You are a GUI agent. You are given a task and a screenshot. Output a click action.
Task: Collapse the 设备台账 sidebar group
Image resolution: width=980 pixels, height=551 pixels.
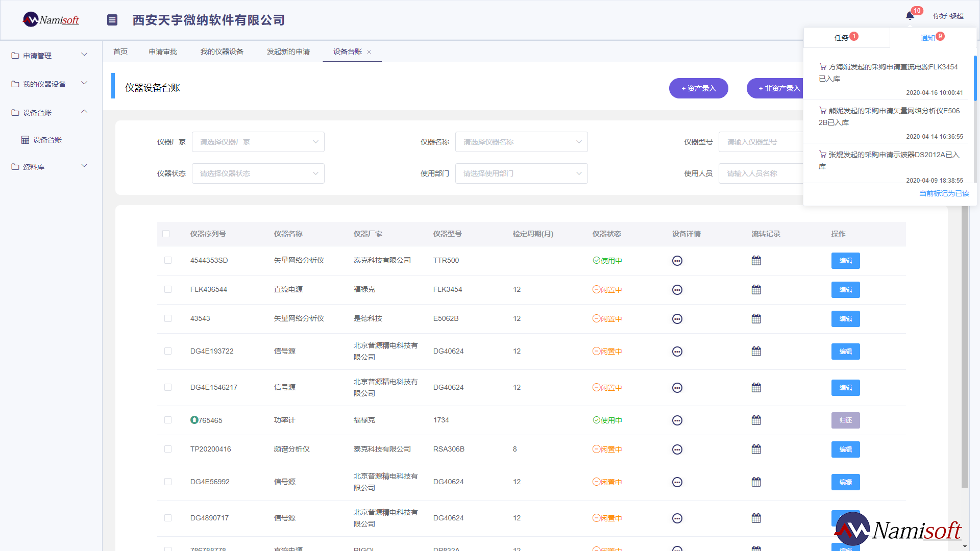(51, 112)
